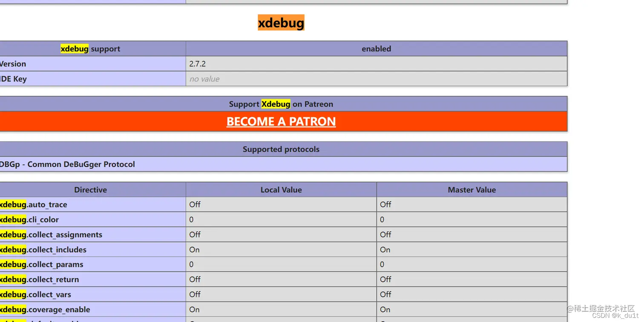Select the xdebug.collect_vars directive

pyautogui.click(x=93, y=294)
